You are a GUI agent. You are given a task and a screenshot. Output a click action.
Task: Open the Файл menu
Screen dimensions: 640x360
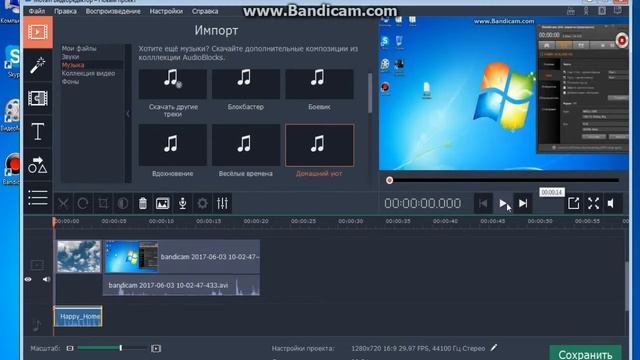coord(37,11)
